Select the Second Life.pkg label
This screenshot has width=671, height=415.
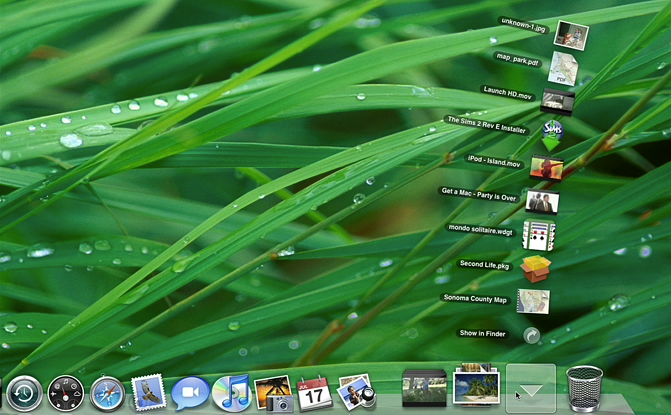click(x=484, y=264)
